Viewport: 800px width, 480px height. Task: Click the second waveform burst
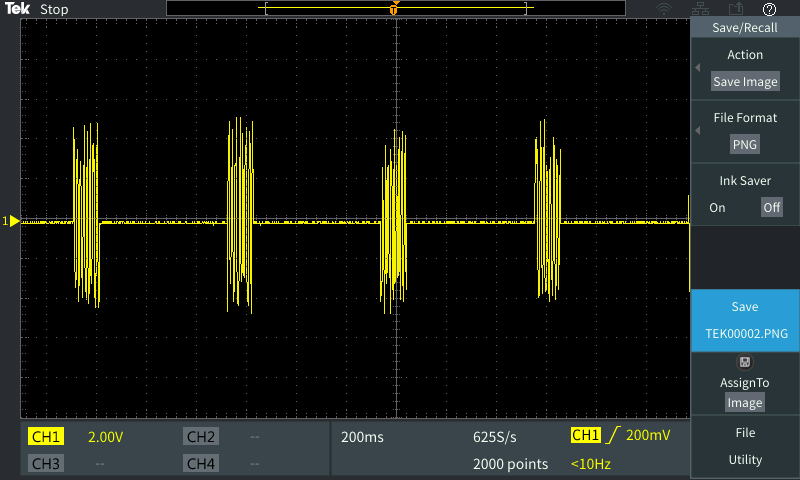(240, 215)
